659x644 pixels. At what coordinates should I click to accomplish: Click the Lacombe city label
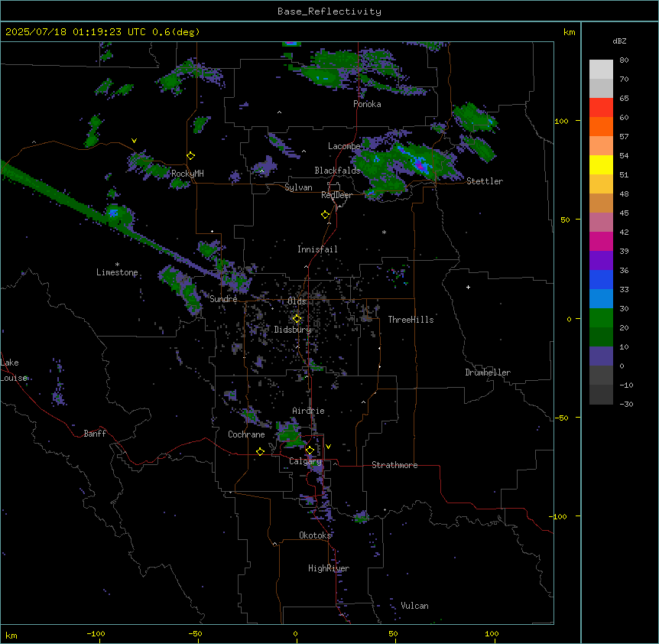coord(344,146)
